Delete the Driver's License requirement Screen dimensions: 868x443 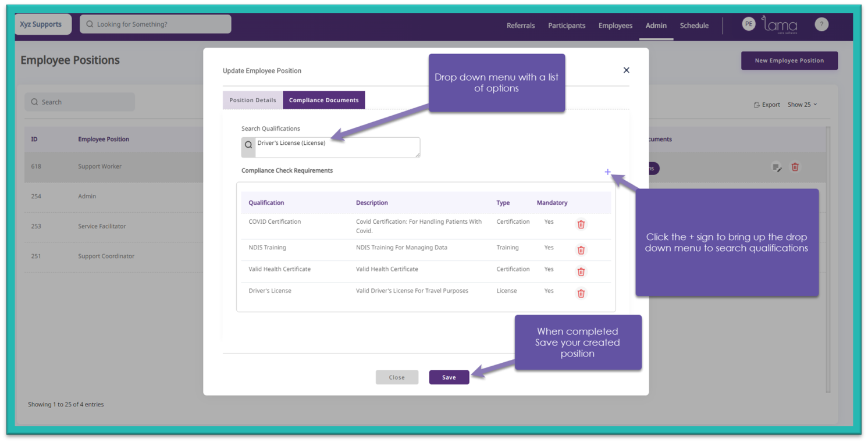[581, 293]
